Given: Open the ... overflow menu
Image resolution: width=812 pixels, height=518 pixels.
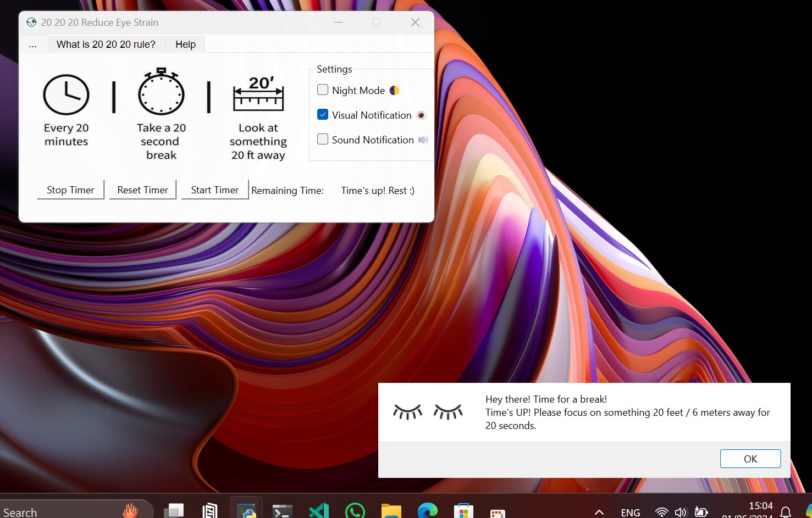Looking at the screenshot, I should pyautogui.click(x=34, y=44).
